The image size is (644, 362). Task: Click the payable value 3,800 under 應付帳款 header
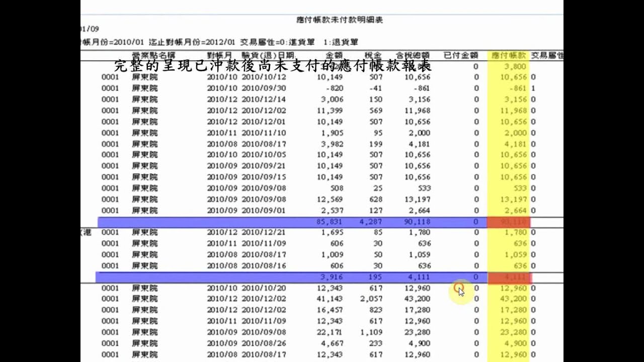(516, 66)
